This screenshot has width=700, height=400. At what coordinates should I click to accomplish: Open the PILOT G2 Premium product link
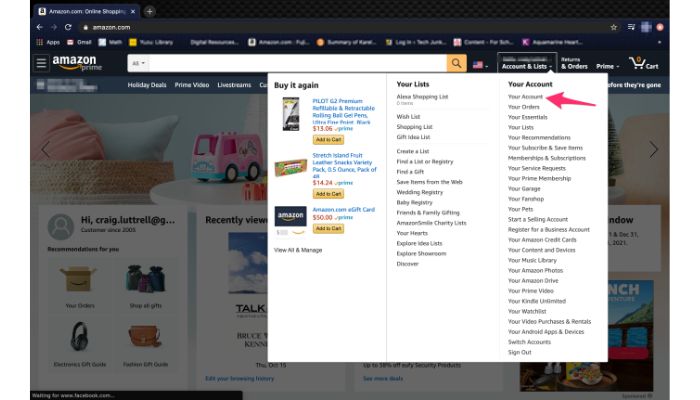343,111
